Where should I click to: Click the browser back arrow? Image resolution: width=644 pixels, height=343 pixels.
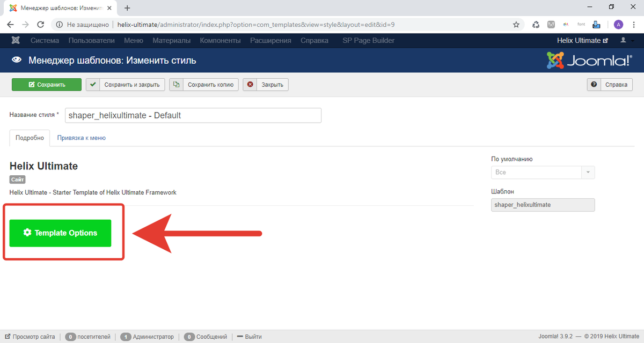coord(10,25)
